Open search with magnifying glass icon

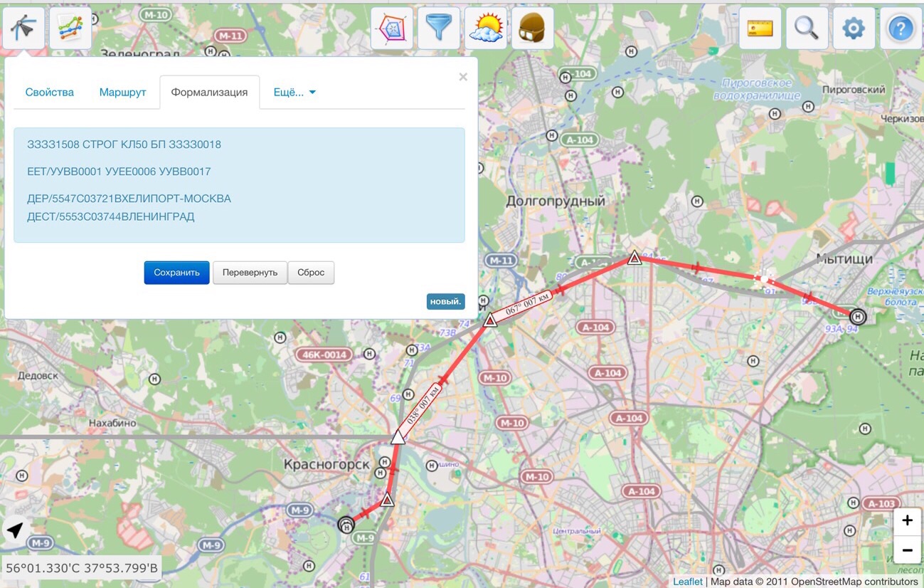807,28
